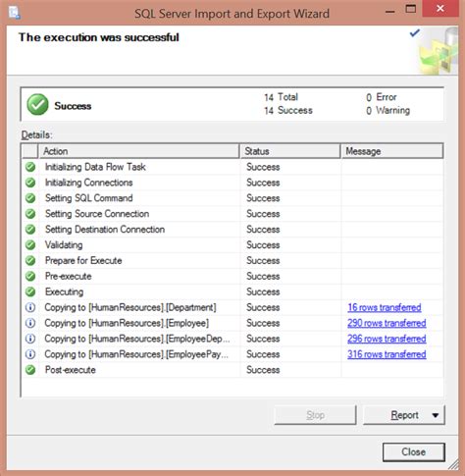Click the 14 Total summary text

coord(282,97)
